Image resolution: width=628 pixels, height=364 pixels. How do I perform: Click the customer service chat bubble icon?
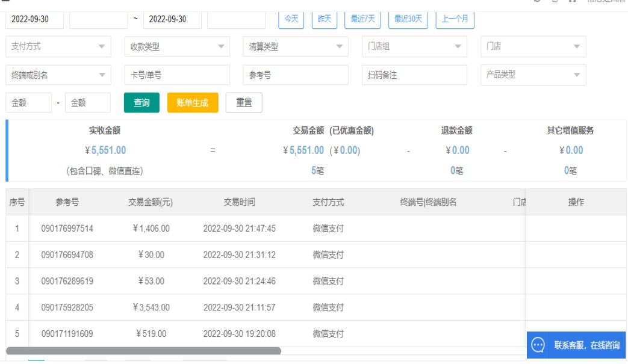pyautogui.click(x=538, y=345)
